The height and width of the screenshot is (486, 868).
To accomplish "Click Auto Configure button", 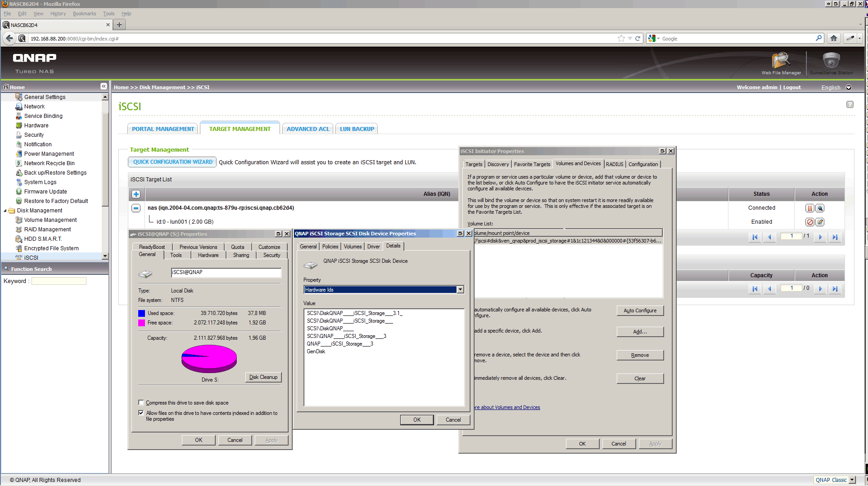I will pyautogui.click(x=640, y=310).
